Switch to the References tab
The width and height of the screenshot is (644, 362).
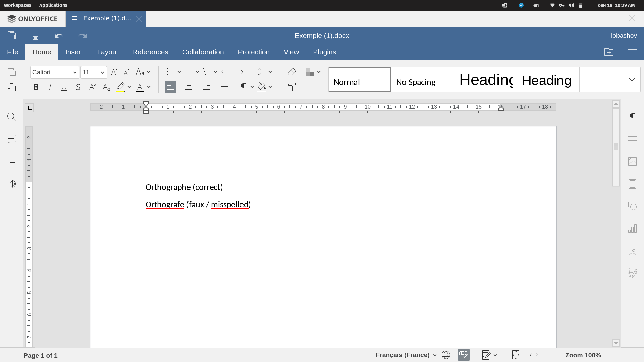point(150,52)
